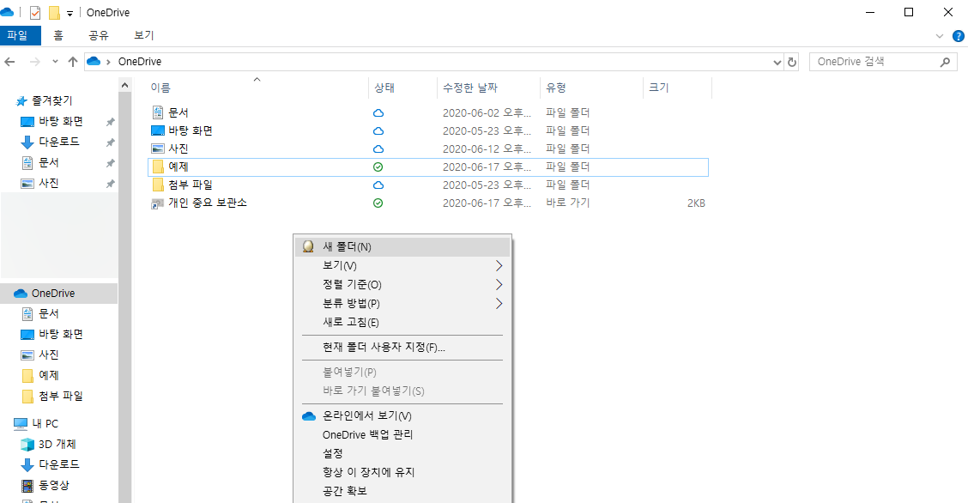
Task: Open the 파일 ribbon tab
Action: (x=20, y=35)
